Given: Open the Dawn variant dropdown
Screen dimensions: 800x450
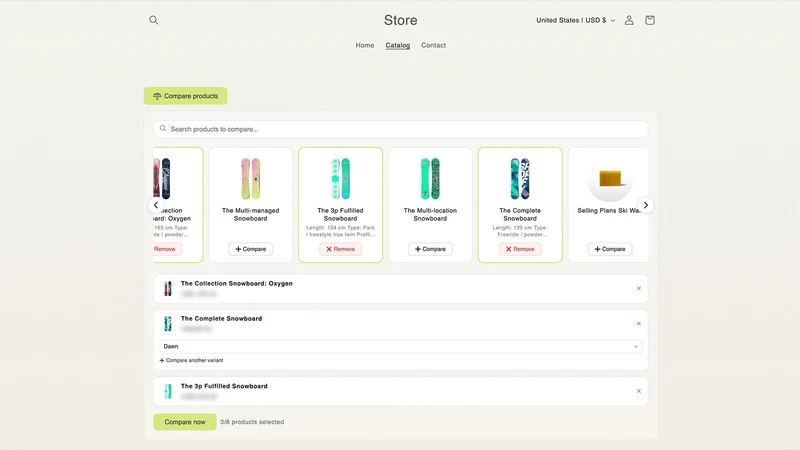Looking at the screenshot, I should click(x=401, y=346).
